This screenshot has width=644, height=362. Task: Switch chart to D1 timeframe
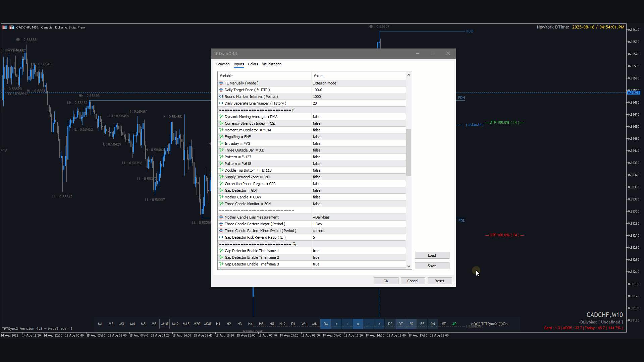[293, 324]
